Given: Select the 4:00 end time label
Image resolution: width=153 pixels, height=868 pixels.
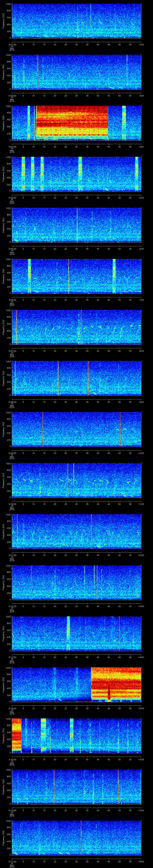Looking at the screenshot, I should [141, 147].
